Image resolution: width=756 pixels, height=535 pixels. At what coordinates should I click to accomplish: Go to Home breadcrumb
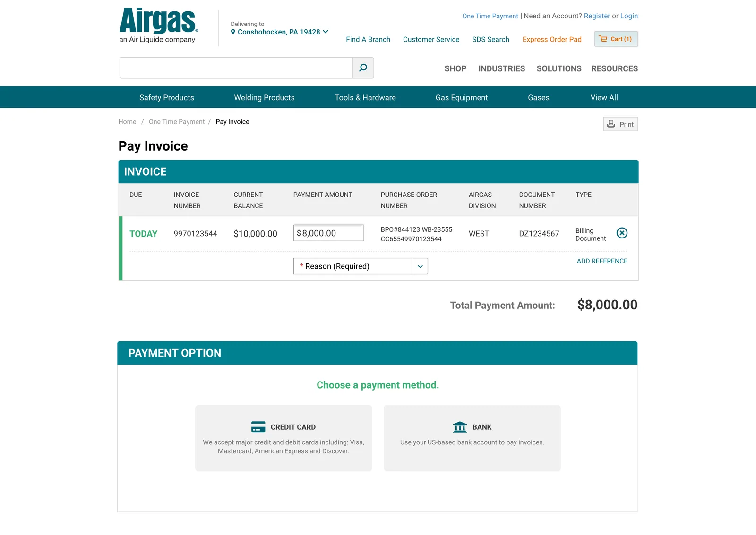pyautogui.click(x=127, y=122)
